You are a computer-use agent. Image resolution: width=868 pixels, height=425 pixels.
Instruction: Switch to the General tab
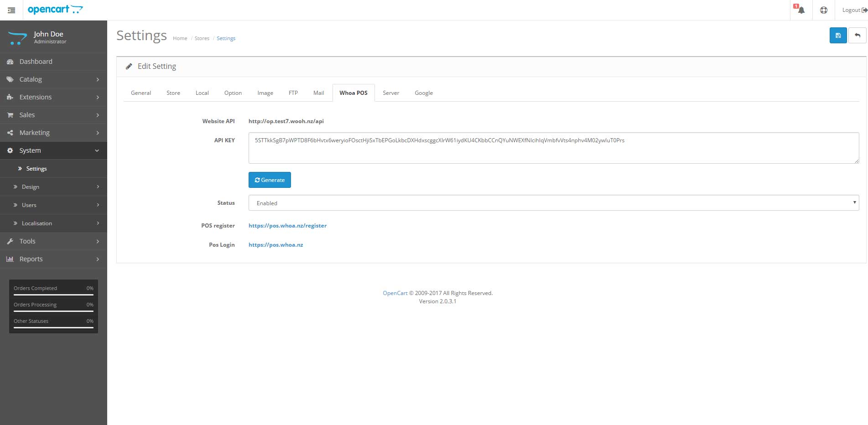click(141, 93)
